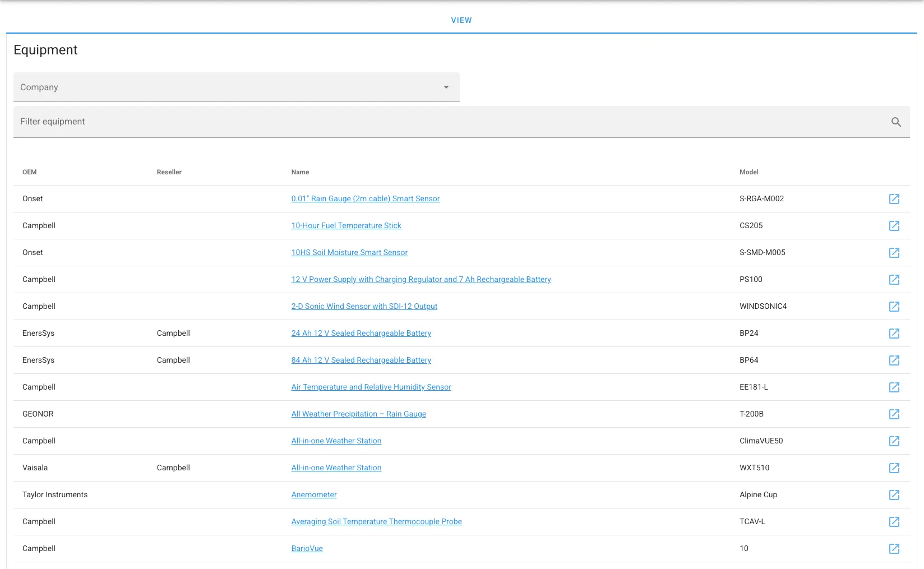The image size is (924, 569).
Task: Open external link icon for PS100 row
Action: [894, 280]
